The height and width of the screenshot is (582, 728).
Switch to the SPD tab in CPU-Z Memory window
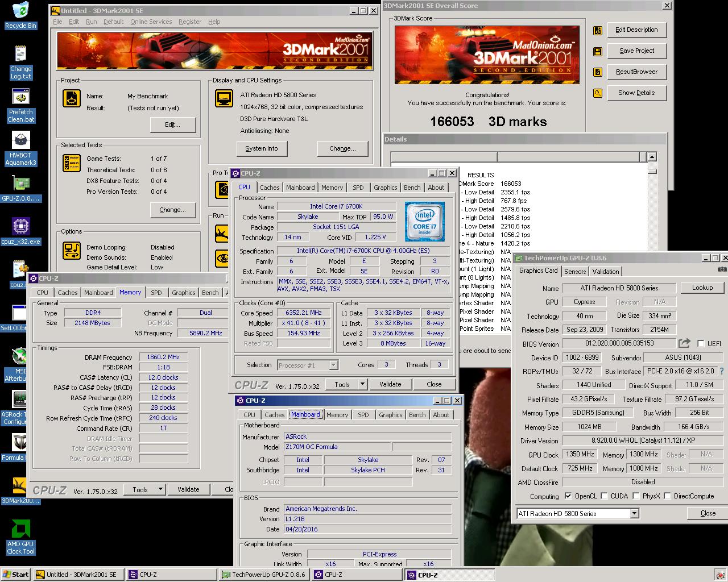[x=156, y=293]
